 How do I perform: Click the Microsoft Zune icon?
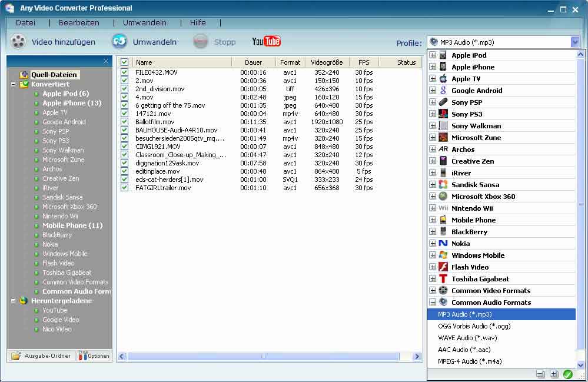(443, 138)
